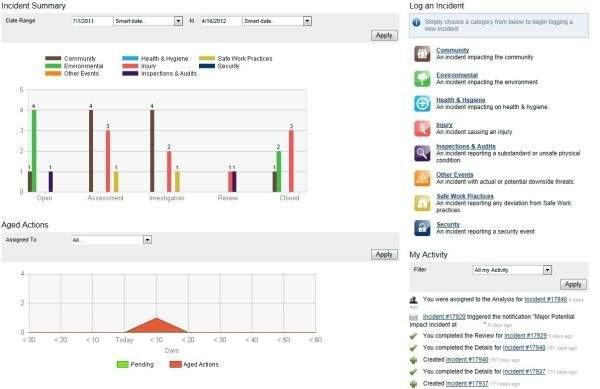The width and height of the screenshot is (600, 389).
Task: Click the red Injury category icon
Action: (x=422, y=128)
